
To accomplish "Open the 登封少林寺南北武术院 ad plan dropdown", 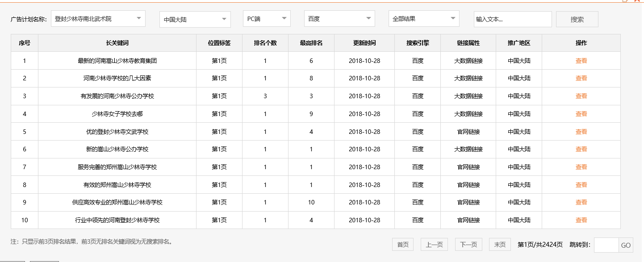I will pos(98,19).
